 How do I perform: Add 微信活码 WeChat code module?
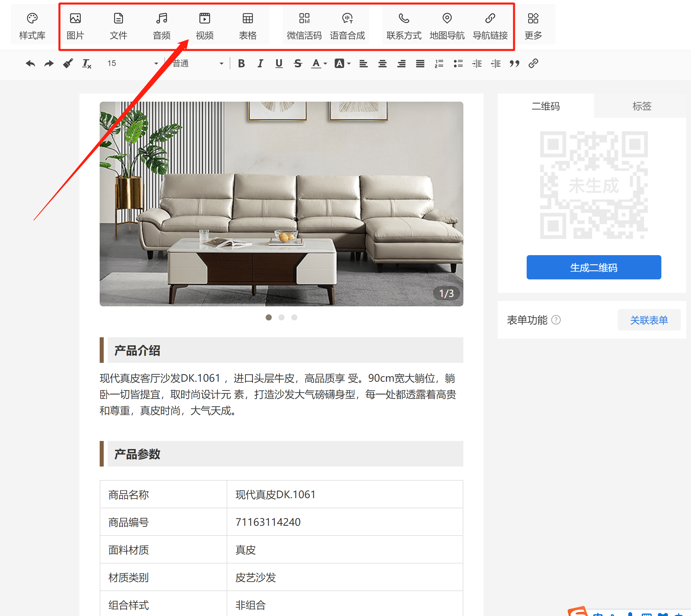pyautogui.click(x=304, y=25)
